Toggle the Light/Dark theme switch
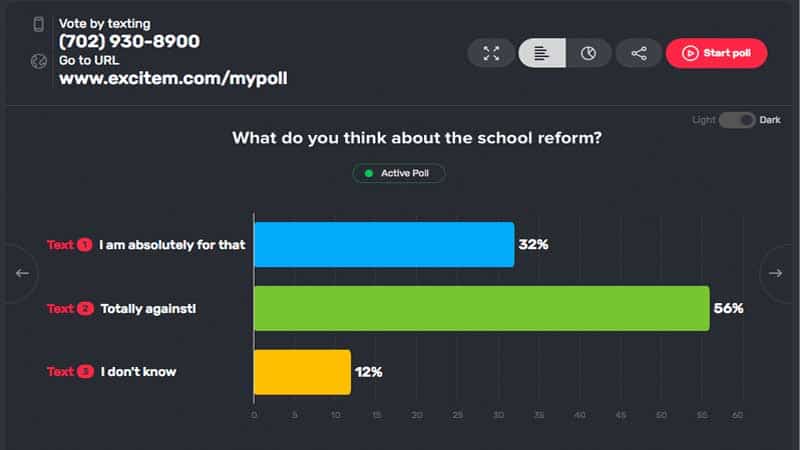The width and height of the screenshot is (800, 450). (x=737, y=120)
